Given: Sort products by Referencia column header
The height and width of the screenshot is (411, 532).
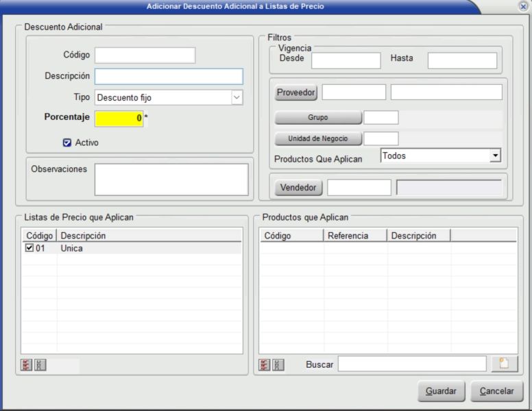Looking at the screenshot, I should tap(355, 236).
